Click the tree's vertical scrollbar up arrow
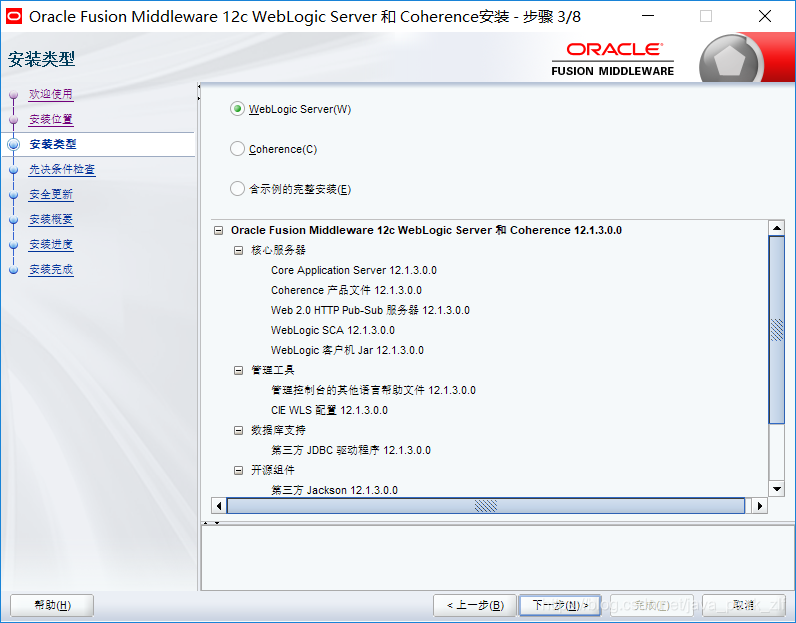 (x=777, y=228)
